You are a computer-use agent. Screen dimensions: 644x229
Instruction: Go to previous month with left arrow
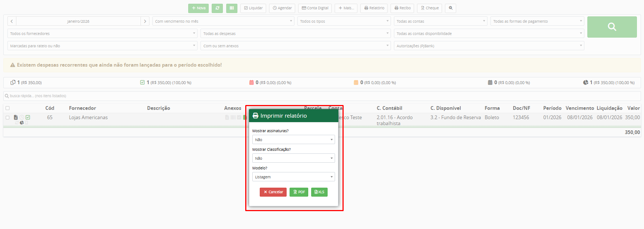tap(12, 21)
